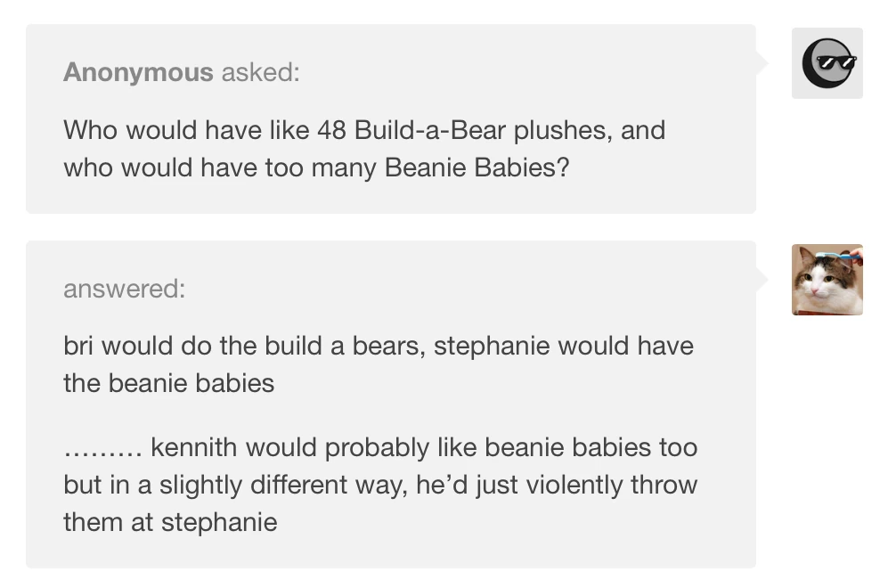888x588 pixels.
Task: Click the line "the beanie babies"
Action: click(168, 383)
